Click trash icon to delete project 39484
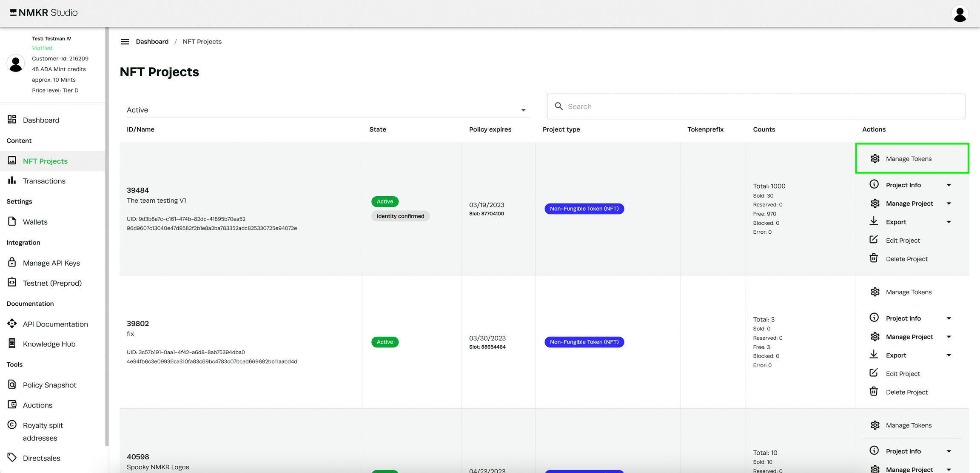The width and height of the screenshot is (980, 473). 874,258
